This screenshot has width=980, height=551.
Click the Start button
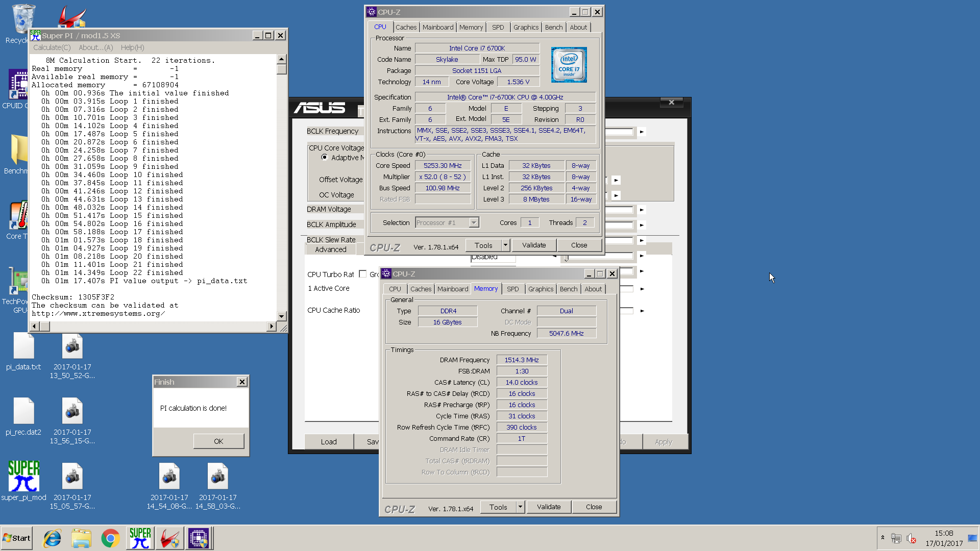point(16,538)
